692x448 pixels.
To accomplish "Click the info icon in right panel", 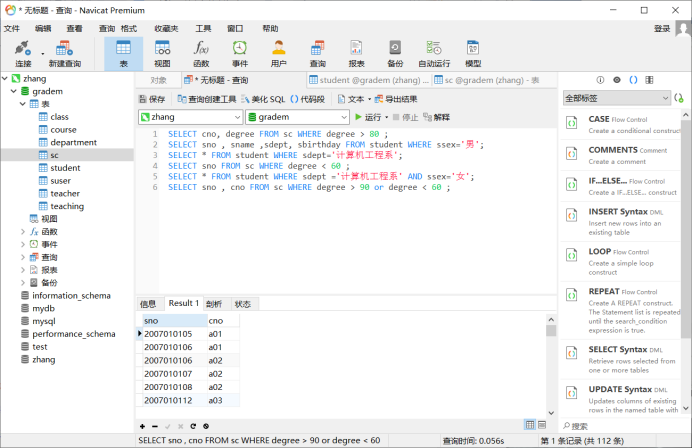I will 600,80.
